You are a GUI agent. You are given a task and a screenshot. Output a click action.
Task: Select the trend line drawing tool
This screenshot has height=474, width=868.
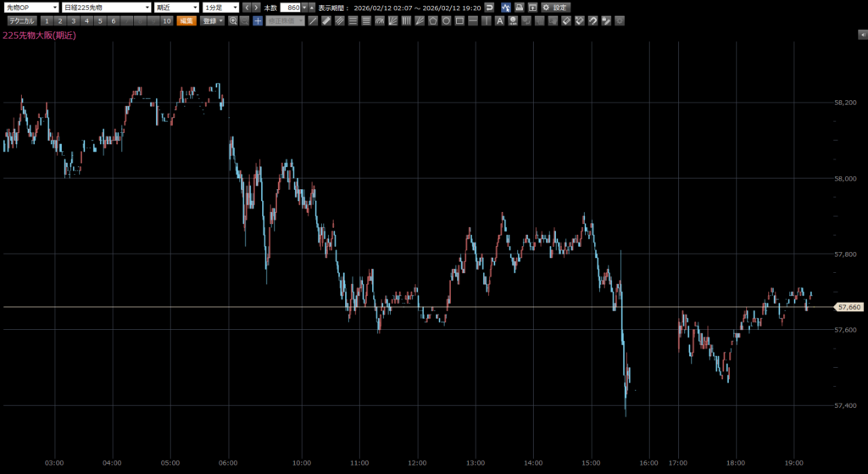[x=313, y=20]
